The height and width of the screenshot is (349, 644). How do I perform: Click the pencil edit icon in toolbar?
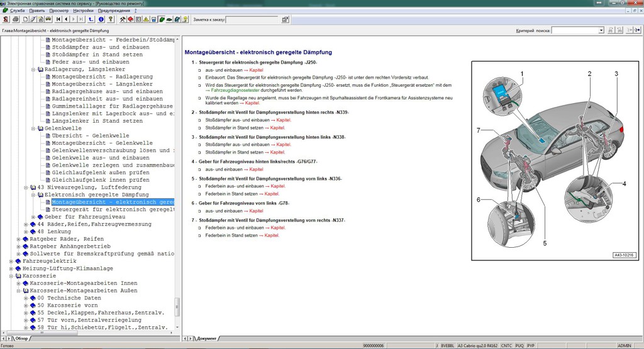33,19
